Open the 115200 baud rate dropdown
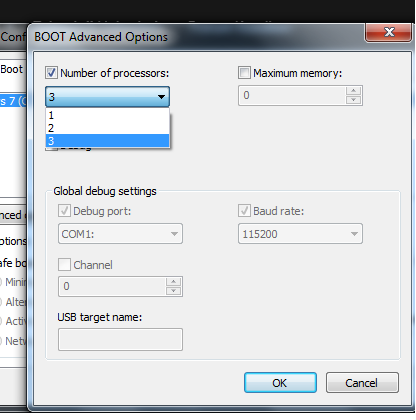The height and width of the screenshot is (420, 416). [x=300, y=234]
